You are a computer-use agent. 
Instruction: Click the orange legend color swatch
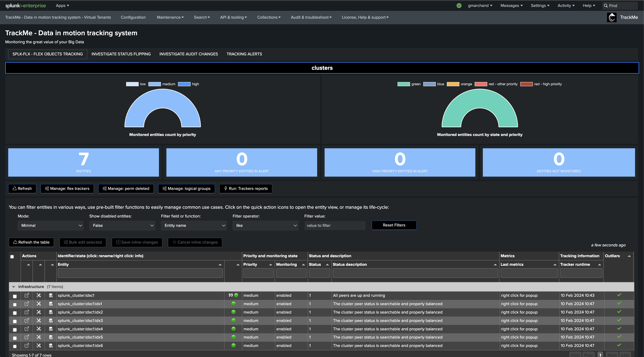[453, 84]
